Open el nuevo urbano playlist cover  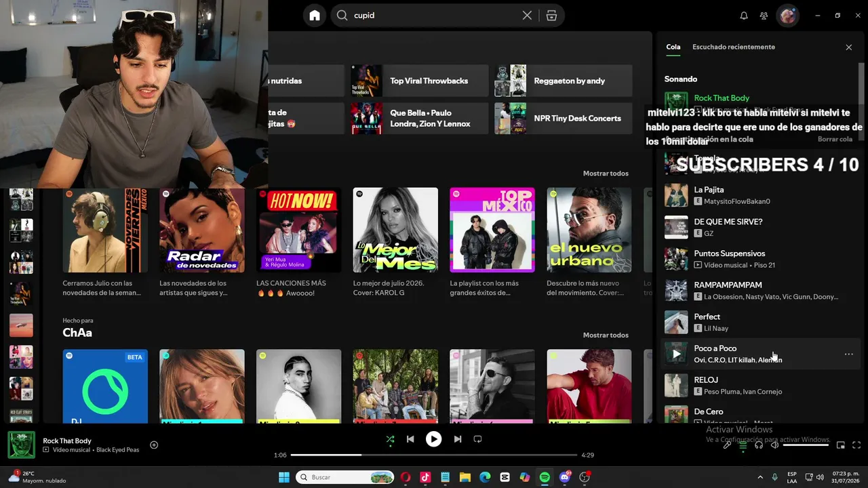tap(589, 230)
